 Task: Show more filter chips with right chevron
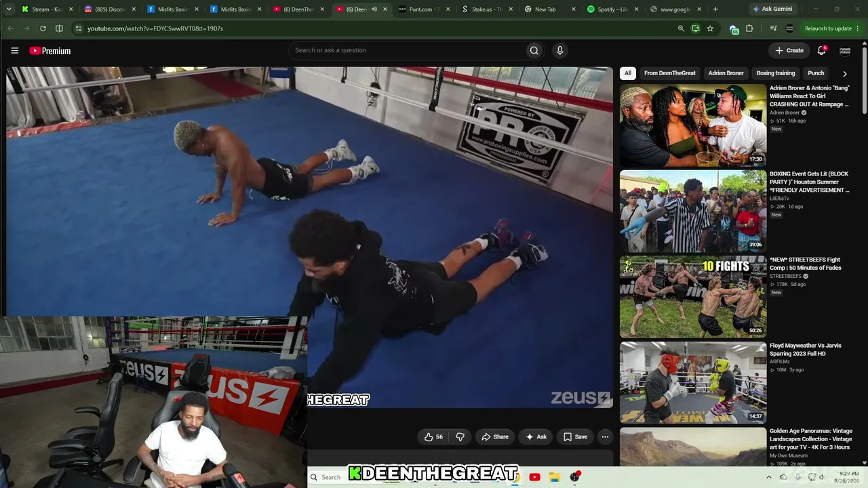(844, 73)
